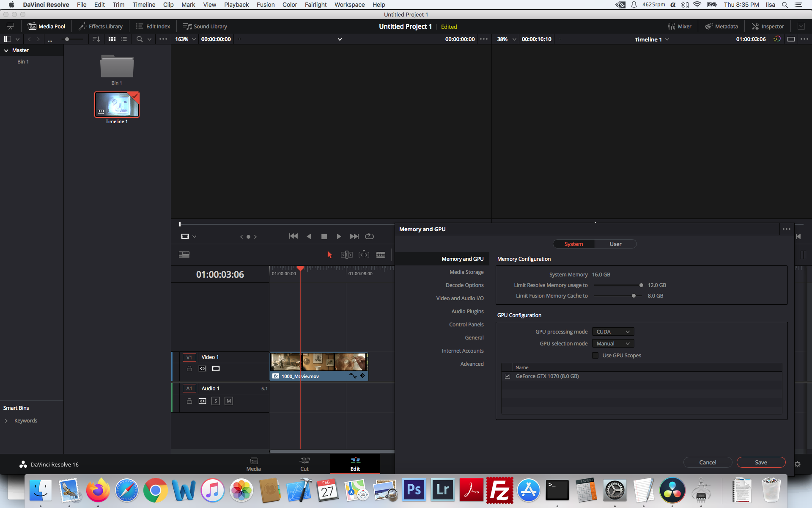Switch media pool to thumbnail view
This screenshot has height=508, width=812.
point(112,39)
